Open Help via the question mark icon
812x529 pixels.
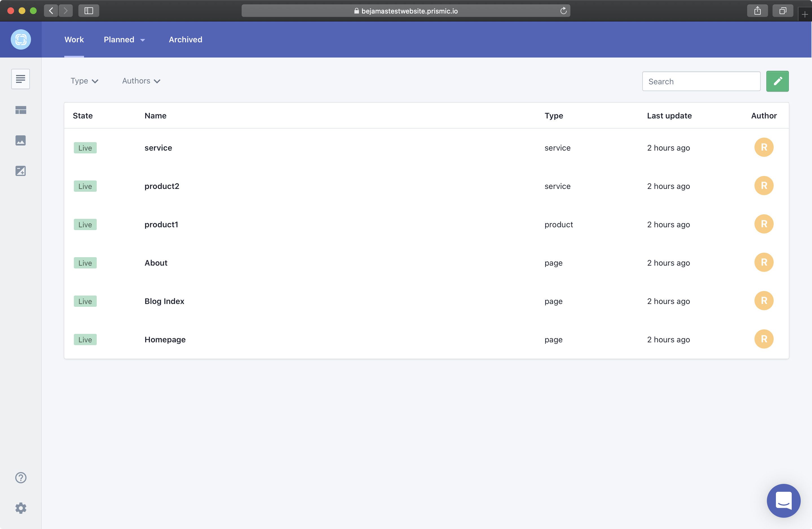point(21,477)
